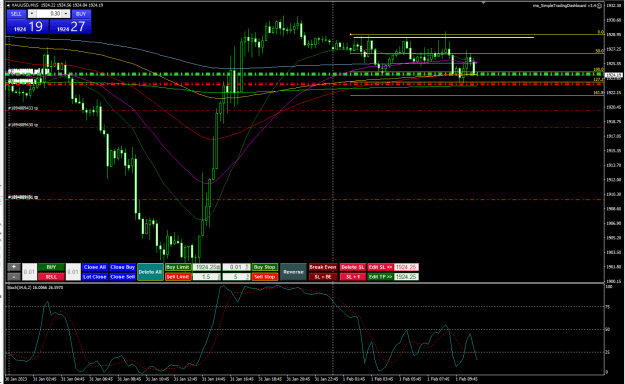The image size is (625, 384).
Task: Click the Edit SL >> button
Action: 380,267
